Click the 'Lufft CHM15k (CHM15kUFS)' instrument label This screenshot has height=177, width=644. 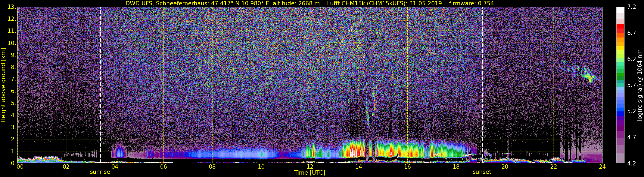click(x=367, y=3)
